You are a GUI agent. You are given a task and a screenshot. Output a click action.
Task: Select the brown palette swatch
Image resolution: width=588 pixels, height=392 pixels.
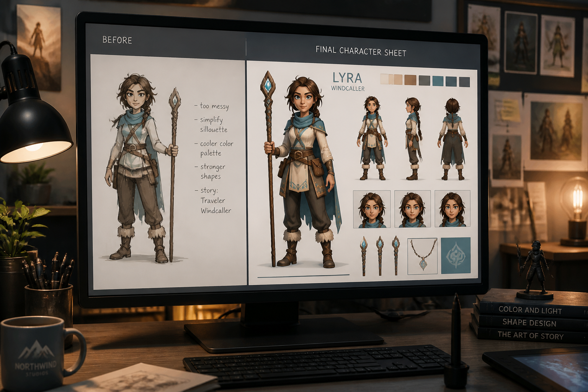click(x=410, y=80)
